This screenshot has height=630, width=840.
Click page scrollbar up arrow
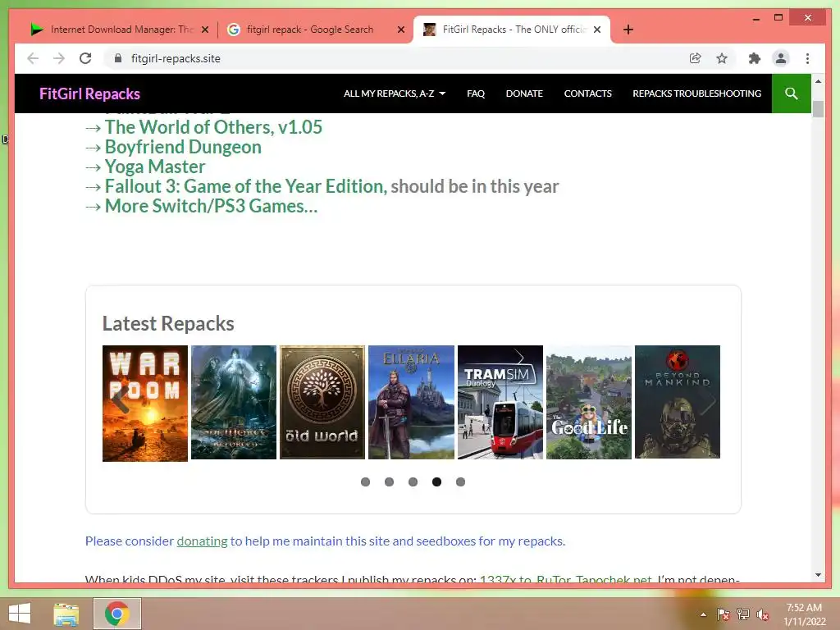point(818,81)
